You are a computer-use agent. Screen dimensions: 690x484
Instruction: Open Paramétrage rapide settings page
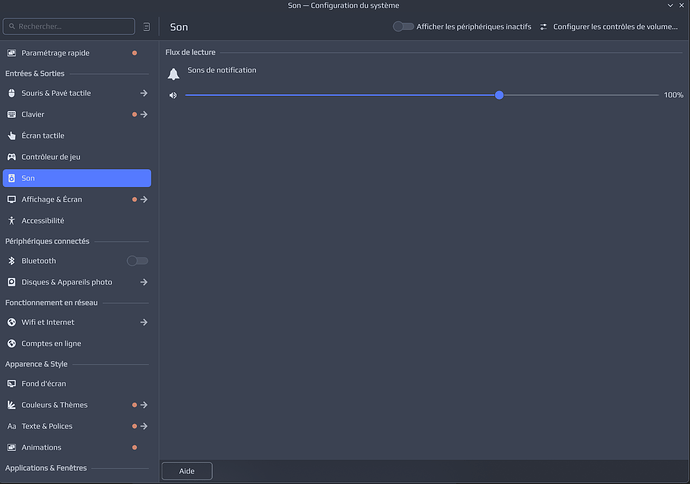pyautogui.click(x=77, y=53)
